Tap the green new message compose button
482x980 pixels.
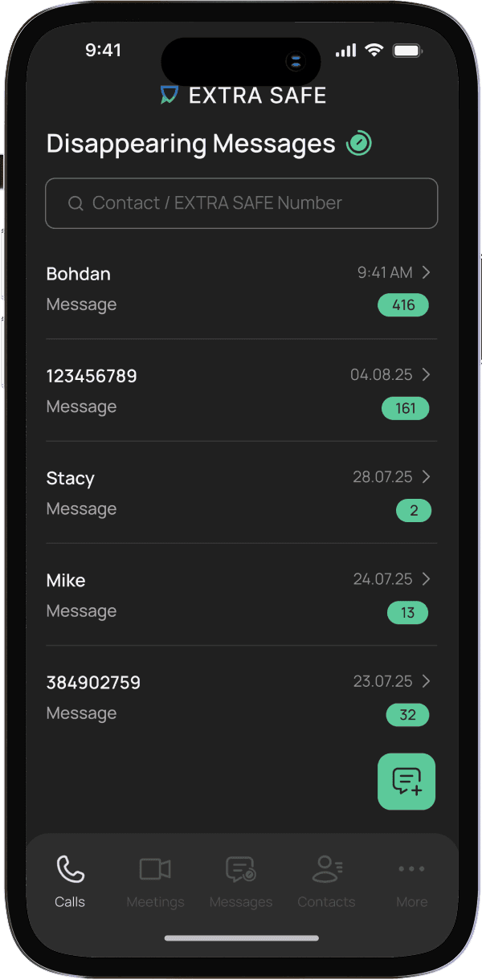406,782
